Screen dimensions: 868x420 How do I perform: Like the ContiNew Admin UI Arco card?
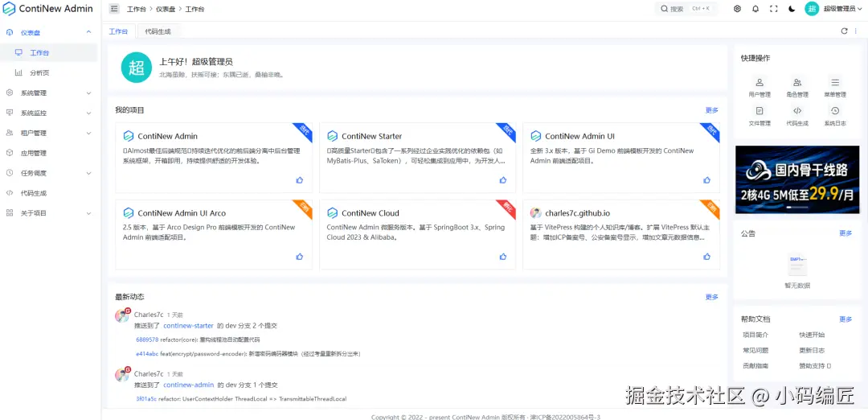[300, 257]
